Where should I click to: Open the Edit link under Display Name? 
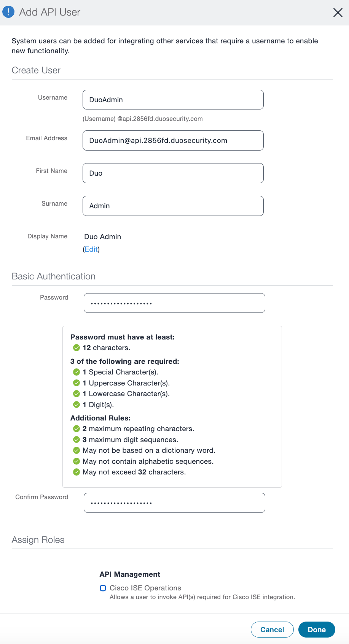click(91, 249)
